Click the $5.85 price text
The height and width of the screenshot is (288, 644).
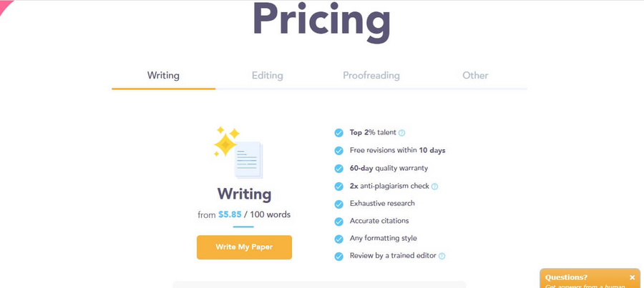point(230,214)
